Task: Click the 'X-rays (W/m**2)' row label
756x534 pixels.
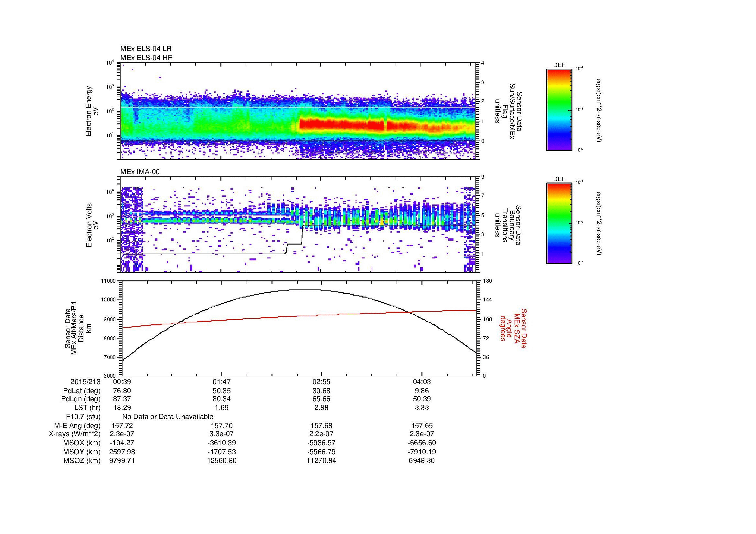Action: 74,434
